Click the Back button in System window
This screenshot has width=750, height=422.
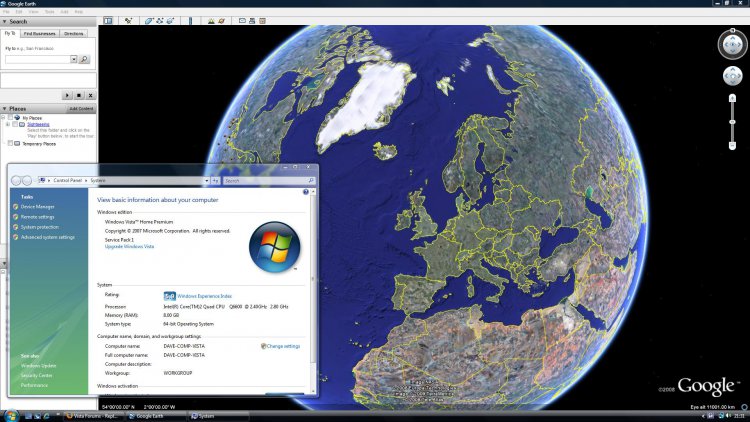coord(16,180)
